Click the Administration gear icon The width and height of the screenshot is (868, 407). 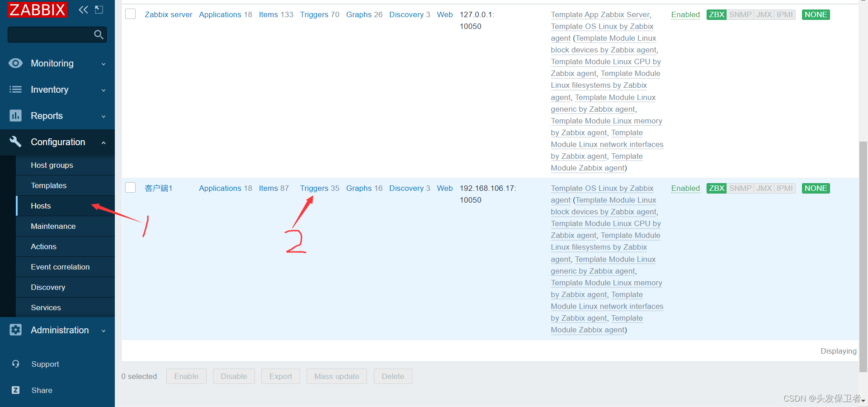(16, 330)
